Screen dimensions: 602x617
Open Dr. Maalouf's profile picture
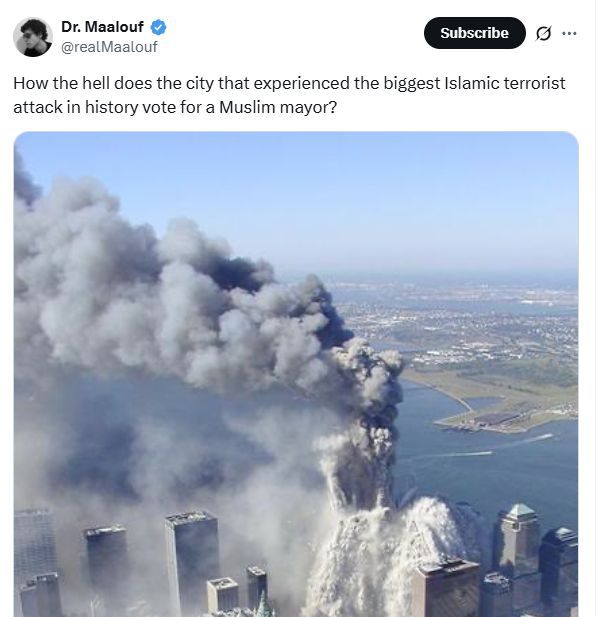[33, 37]
